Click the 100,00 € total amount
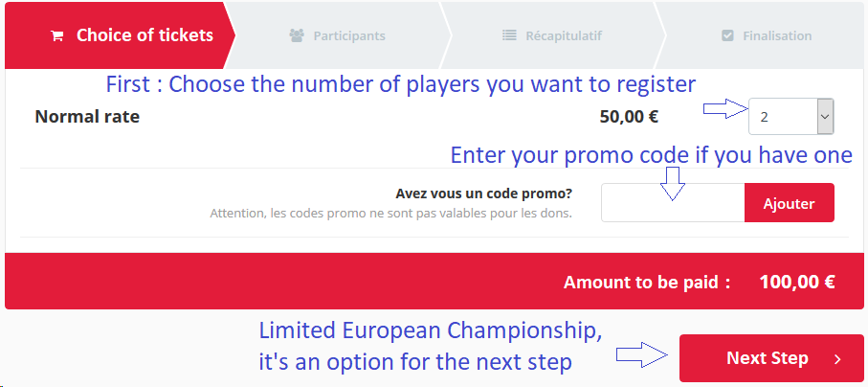Screen dimensions: 868x387 (x=797, y=283)
